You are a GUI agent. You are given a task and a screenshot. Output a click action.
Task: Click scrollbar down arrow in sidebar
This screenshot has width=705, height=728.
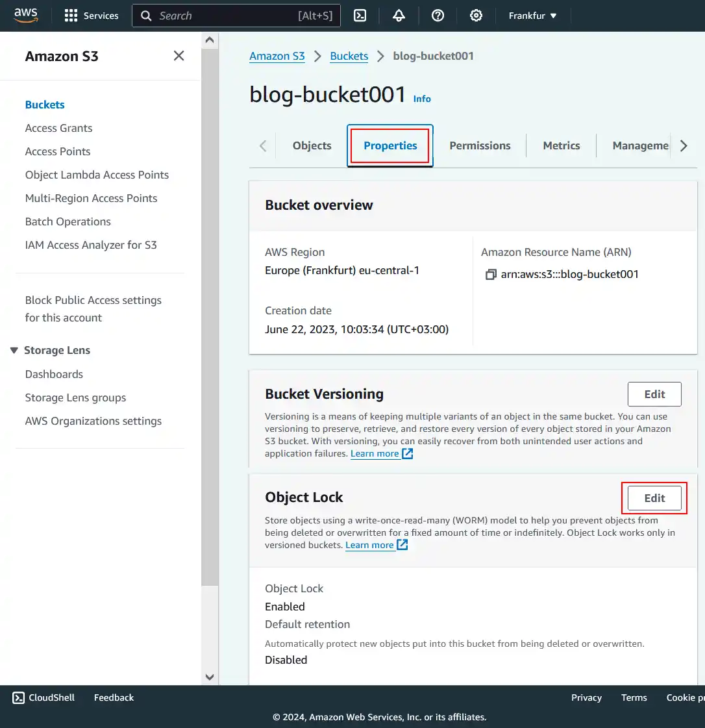pos(210,677)
